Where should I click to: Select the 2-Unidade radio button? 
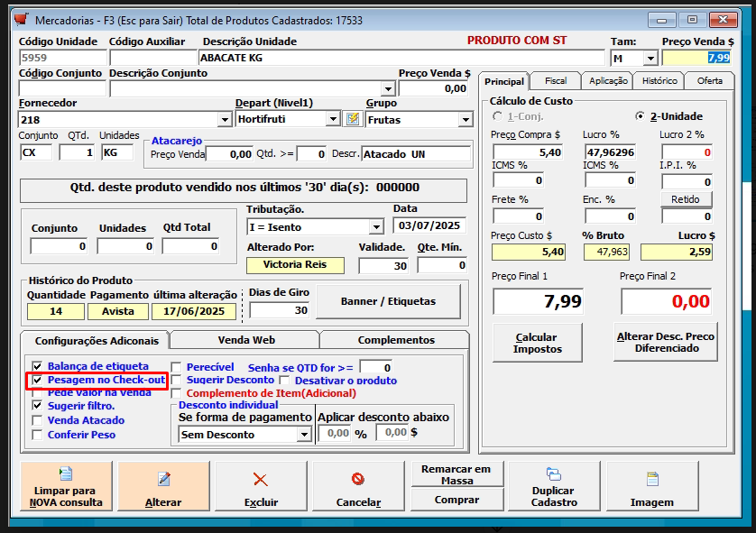coord(641,116)
